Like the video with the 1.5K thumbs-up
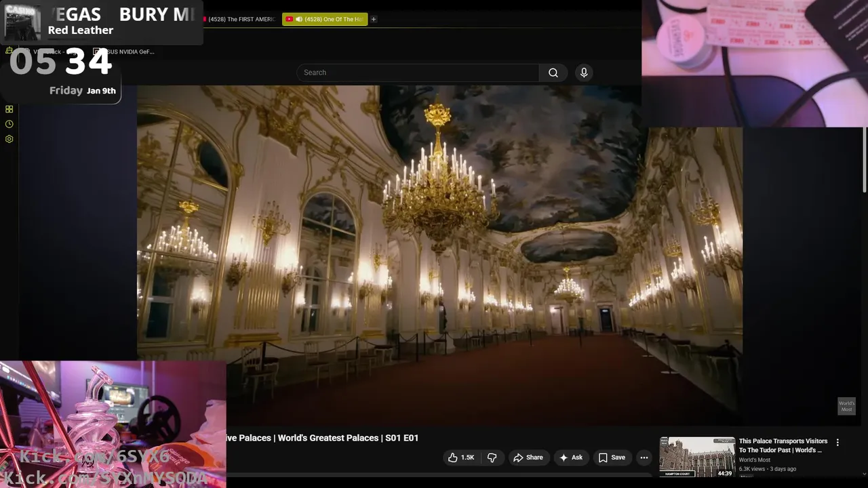Screen dimensions: 868x488 tap(460, 457)
